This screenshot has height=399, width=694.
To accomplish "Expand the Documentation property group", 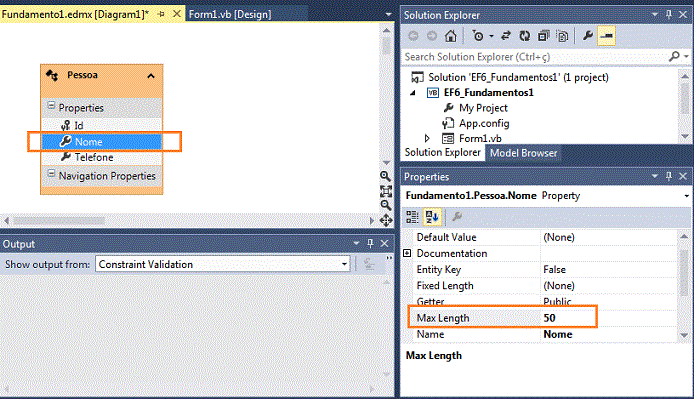I will click(407, 253).
